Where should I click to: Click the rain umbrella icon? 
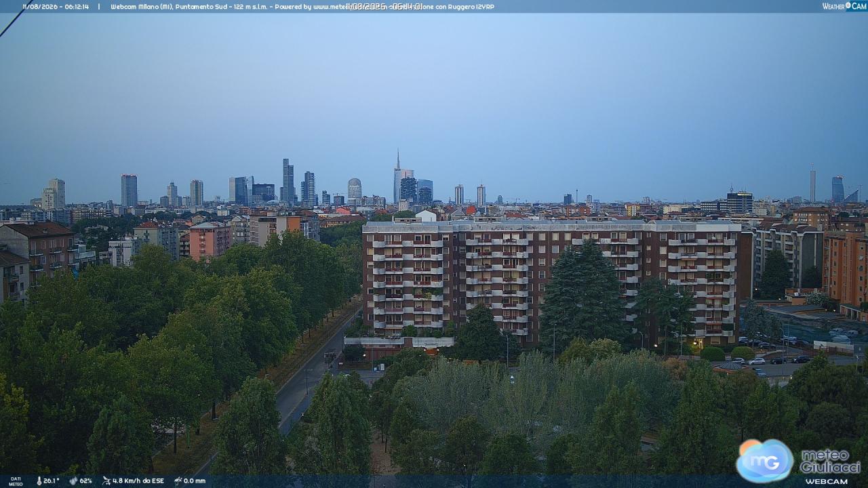178,481
